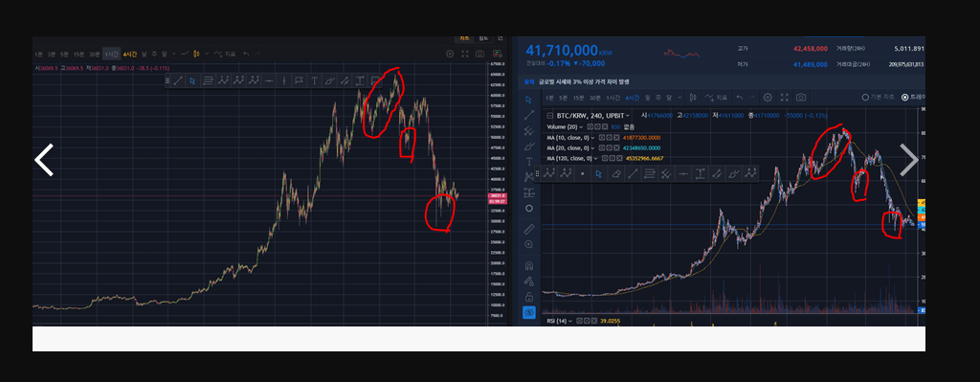Select horizontal line tool in left chart floating toolbar

click(269, 80)
